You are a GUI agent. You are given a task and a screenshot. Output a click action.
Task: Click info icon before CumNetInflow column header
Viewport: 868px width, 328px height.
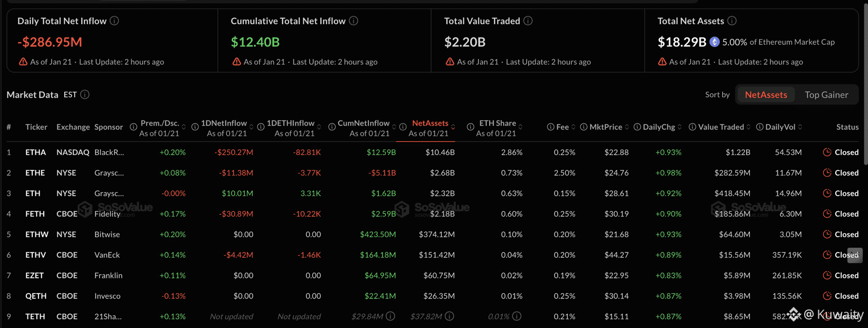coord(332,127)
